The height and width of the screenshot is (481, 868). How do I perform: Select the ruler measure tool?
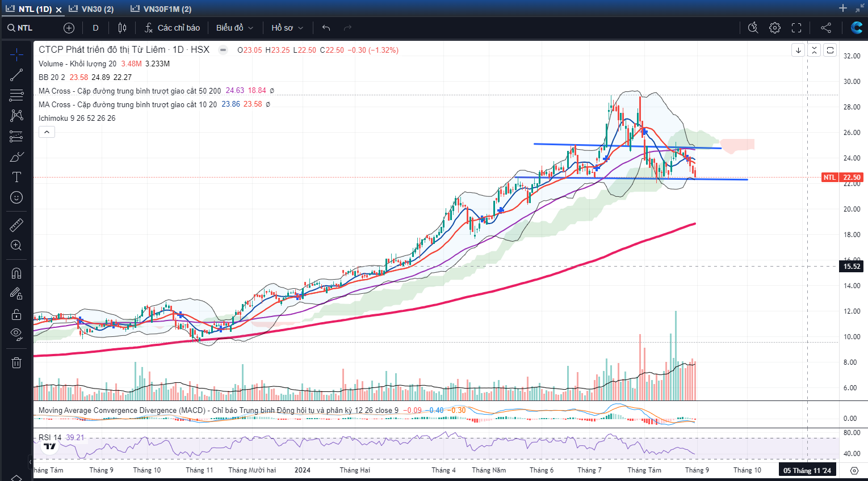(16, 225)
